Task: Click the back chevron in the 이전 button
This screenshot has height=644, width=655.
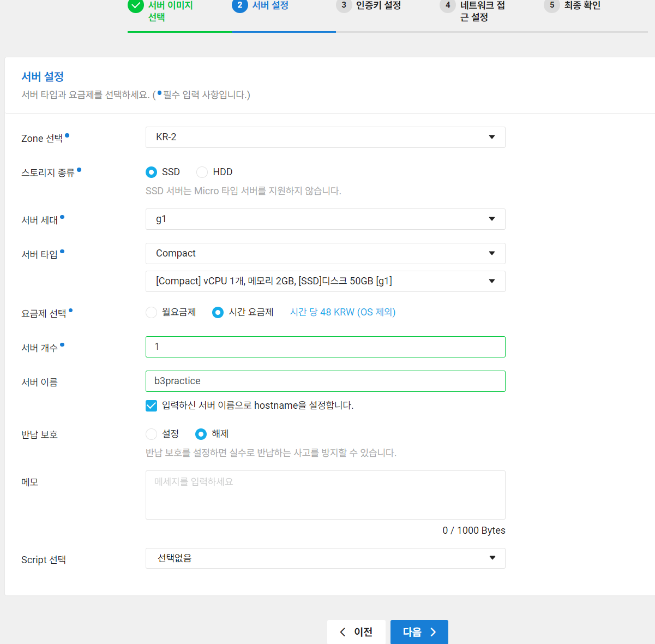Action: tap(342, 631)
